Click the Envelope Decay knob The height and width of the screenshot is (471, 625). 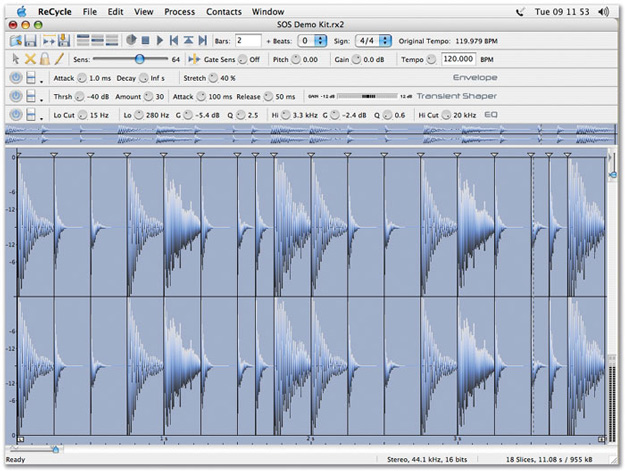coord(143,78)
